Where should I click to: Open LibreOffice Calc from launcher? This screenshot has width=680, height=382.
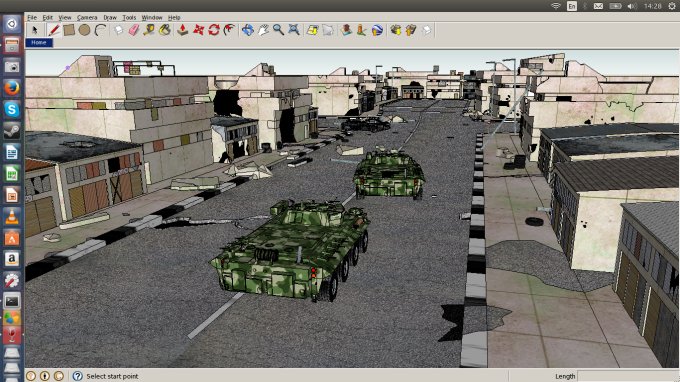[12, 173]
